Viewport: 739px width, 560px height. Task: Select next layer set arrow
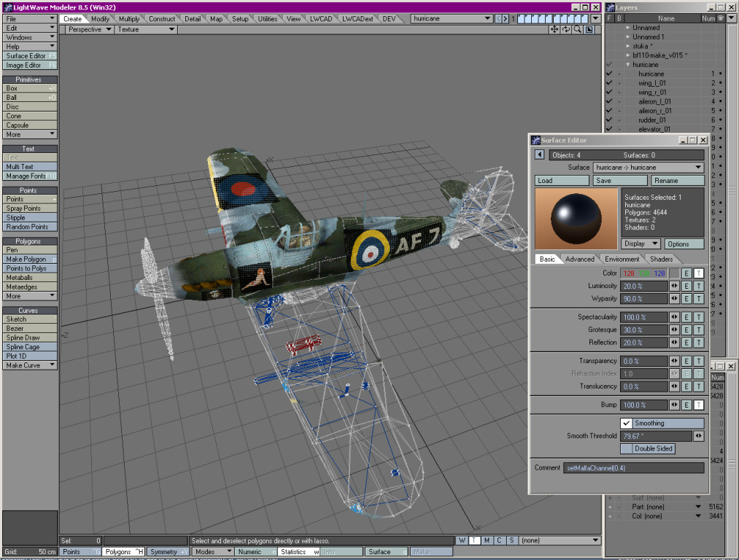(504, 18)
